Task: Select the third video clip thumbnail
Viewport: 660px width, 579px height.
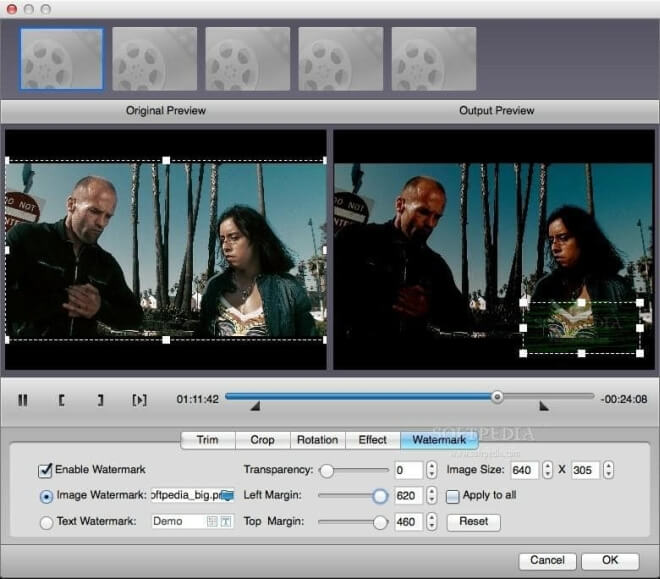Action: [248, 59]
